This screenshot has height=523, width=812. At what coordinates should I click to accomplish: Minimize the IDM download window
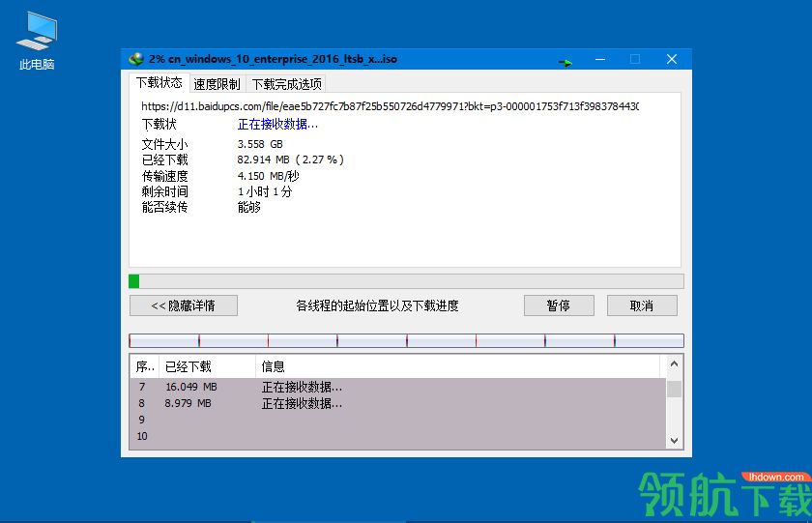600,60
